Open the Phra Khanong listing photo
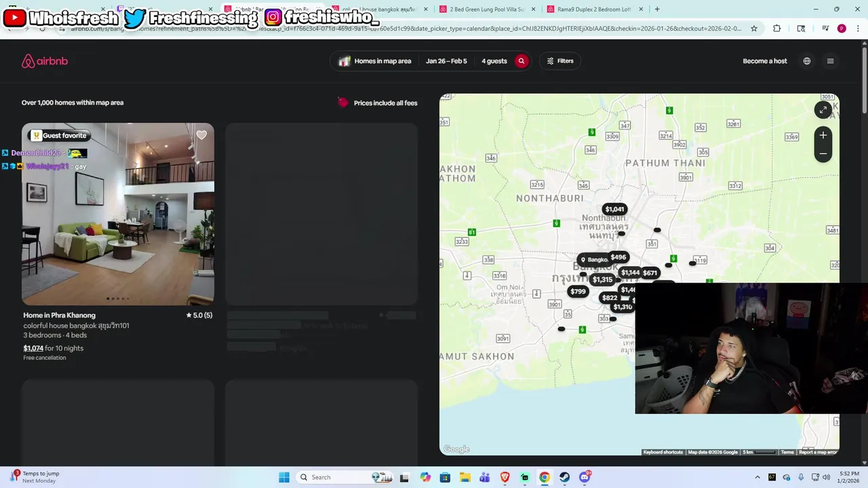The height and width of the screenshot is (488, 868). (118, 214)
